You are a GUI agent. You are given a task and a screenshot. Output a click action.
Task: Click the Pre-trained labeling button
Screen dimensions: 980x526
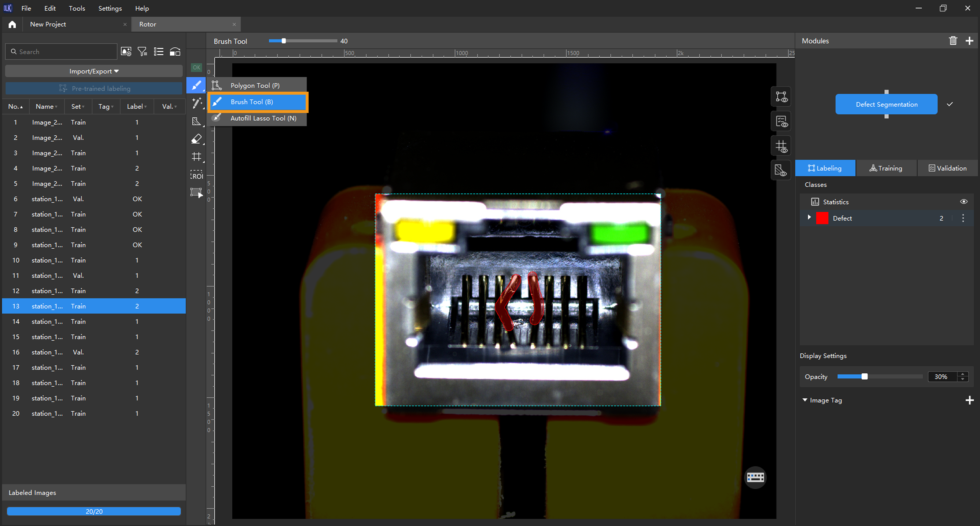pos(94,88)
